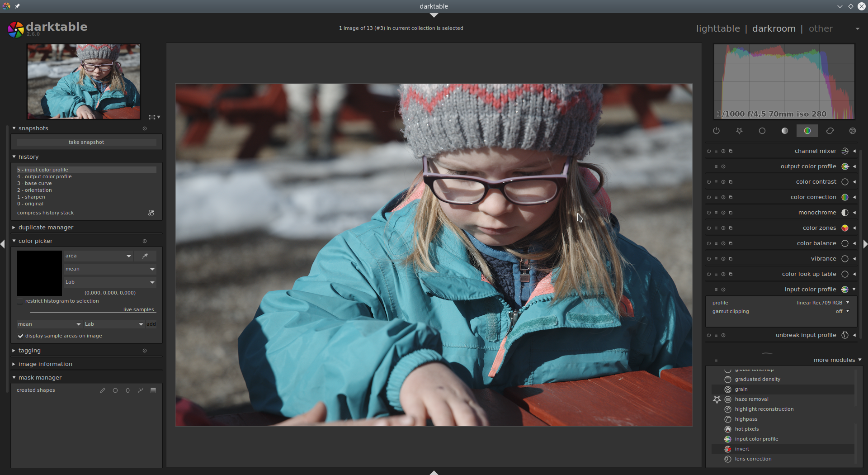Collapse the history panel
The width and height of the screenshot is (868, 475).
tap(28, 157)
